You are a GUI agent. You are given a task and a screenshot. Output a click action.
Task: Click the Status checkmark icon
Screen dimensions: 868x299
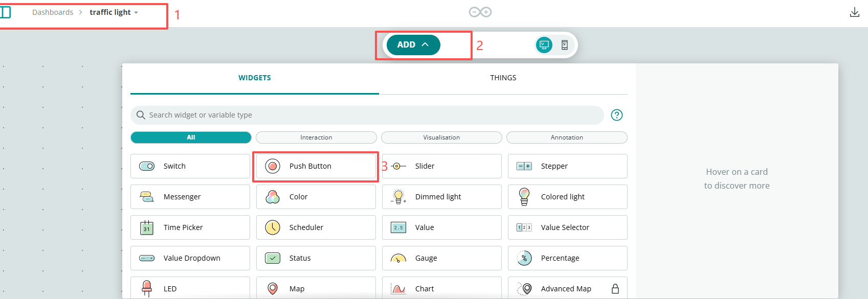273,258
